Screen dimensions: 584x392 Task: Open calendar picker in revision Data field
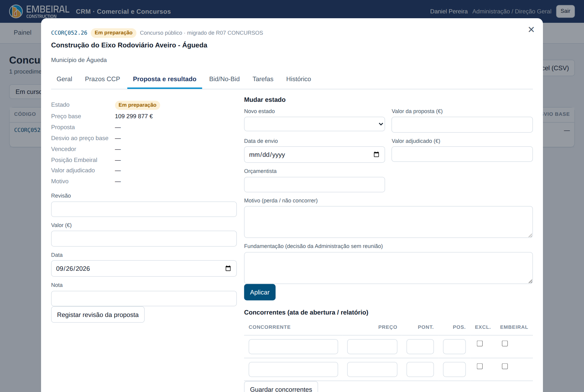(228, 268)
